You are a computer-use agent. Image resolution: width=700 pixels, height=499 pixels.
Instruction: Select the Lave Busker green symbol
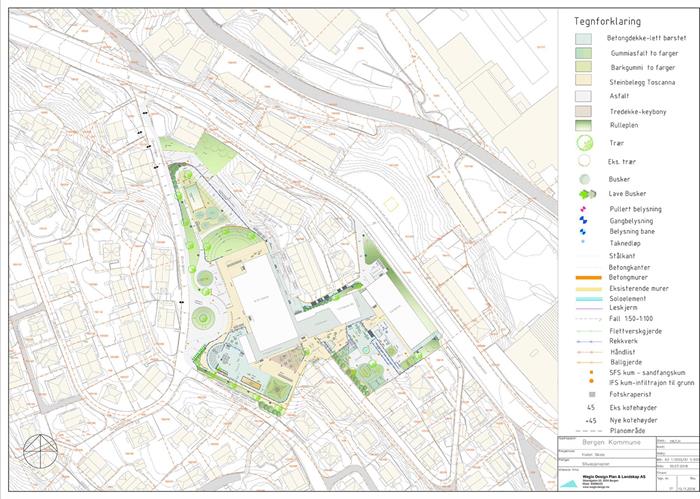(x=582, y=194)
